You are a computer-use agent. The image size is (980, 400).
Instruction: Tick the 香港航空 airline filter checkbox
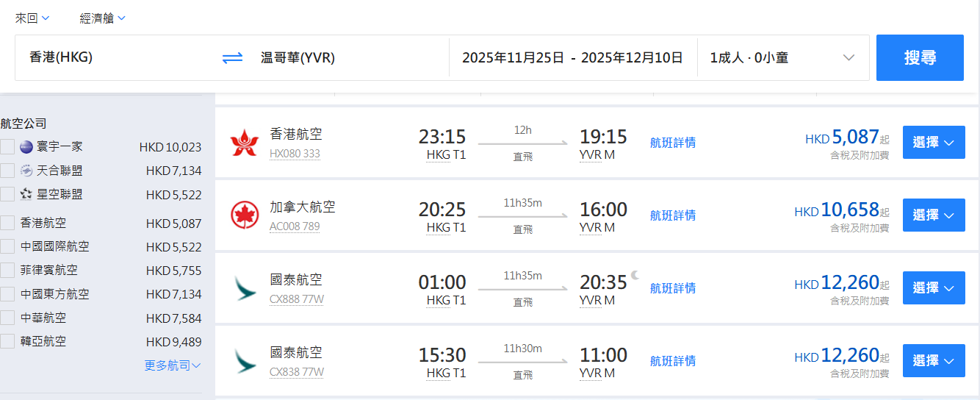[x=7, y=223]
